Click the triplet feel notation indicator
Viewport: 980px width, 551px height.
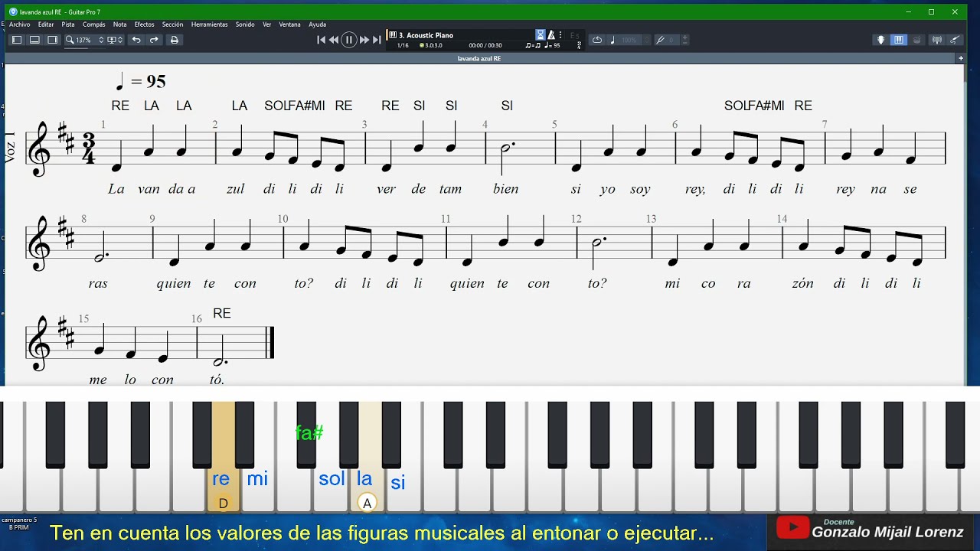533,46
